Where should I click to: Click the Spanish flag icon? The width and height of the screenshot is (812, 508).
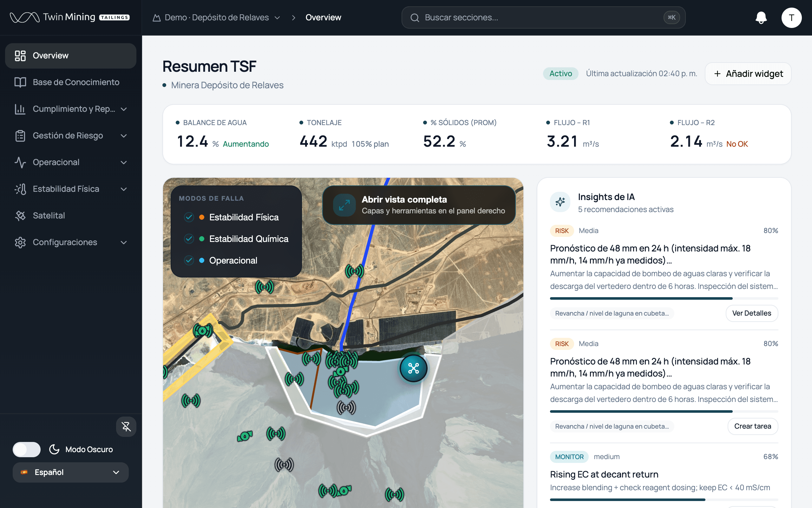[x=24, y=472]
